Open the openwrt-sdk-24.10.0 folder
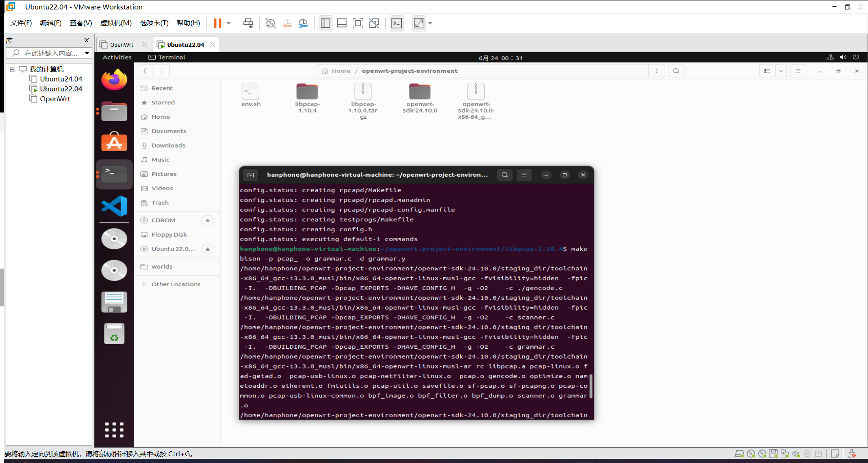 420,98
